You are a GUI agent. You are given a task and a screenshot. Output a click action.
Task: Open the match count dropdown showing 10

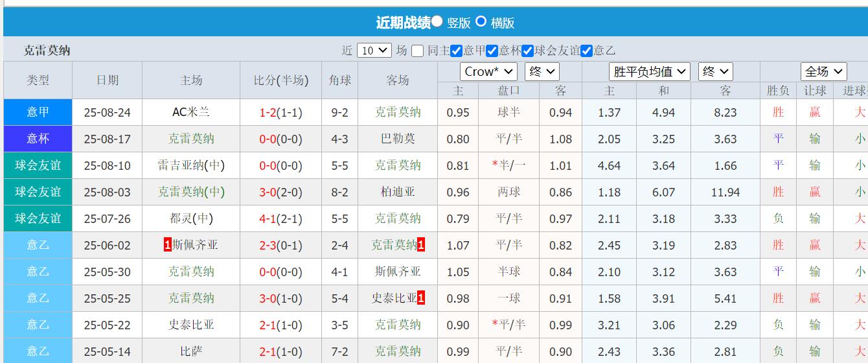374,51
